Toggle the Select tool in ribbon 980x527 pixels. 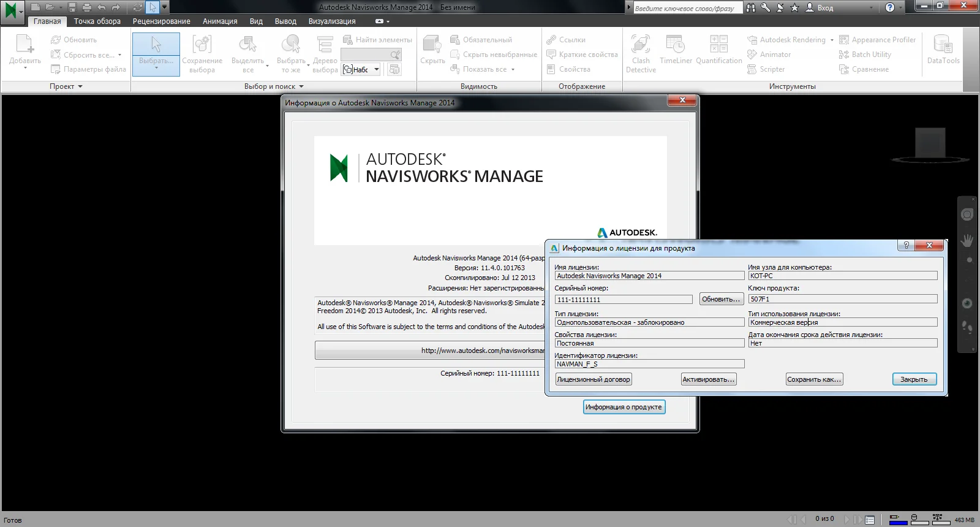tap(156, 53)
